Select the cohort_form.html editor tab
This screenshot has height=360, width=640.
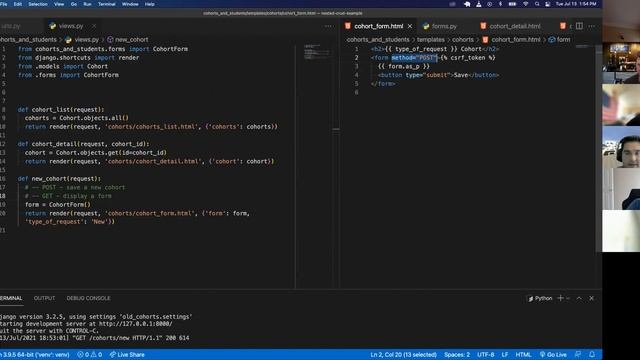[x=378, y=26]
